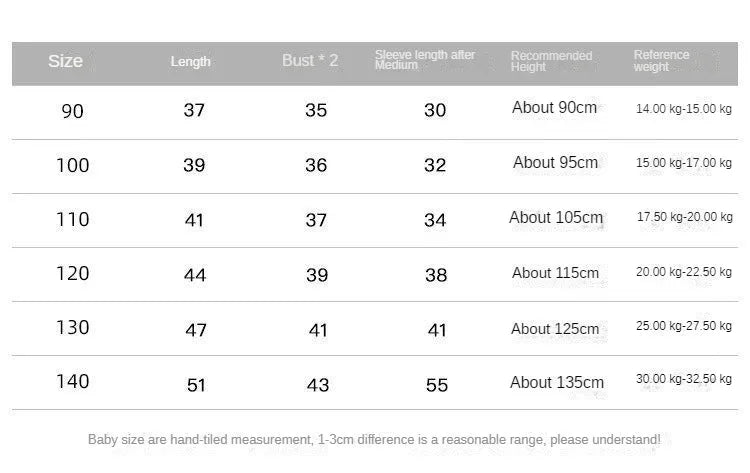Click the Recommended Height header

(x=551, y=61)
